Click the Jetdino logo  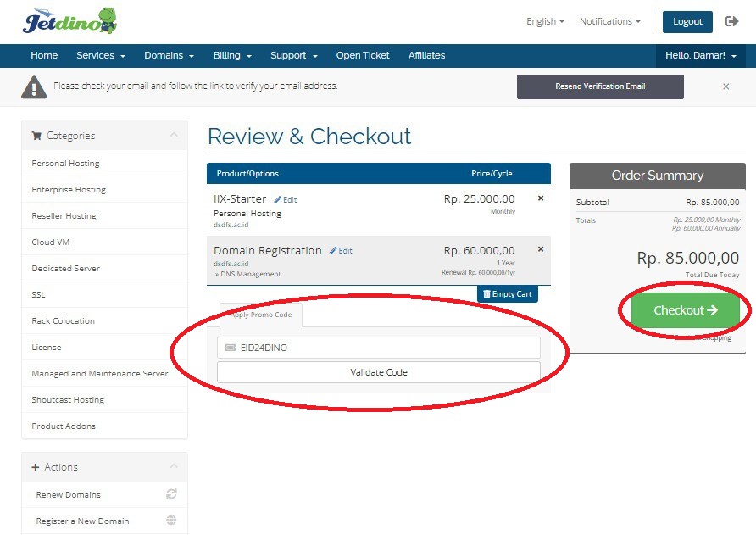click(69, 21)
